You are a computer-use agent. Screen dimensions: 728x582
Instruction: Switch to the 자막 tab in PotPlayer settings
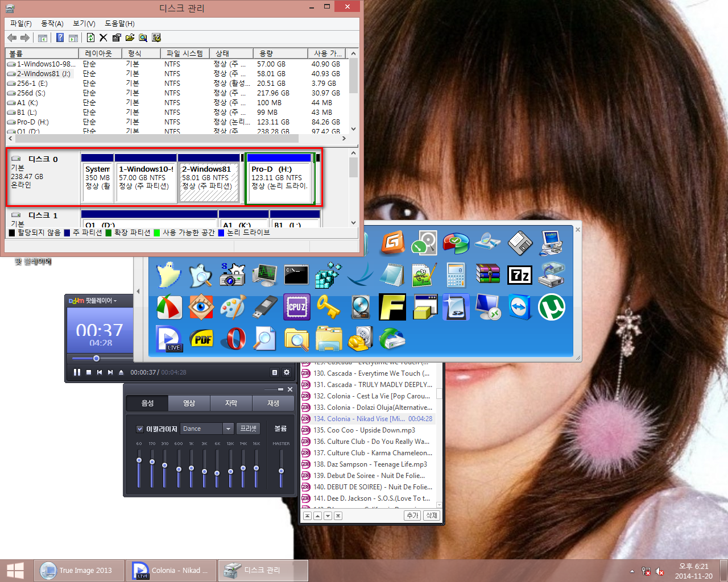tap(231, 403)
